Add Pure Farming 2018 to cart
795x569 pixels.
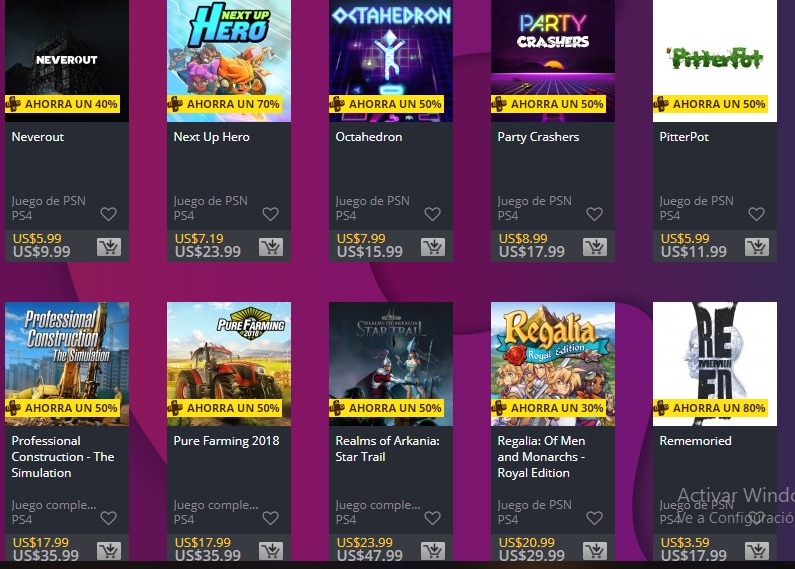tap(271, 551)
